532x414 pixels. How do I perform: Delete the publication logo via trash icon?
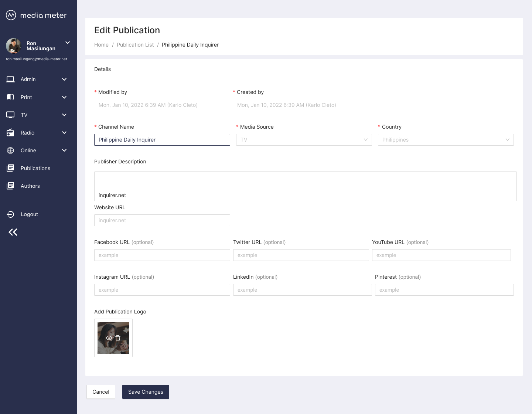[x=118, y=338]
